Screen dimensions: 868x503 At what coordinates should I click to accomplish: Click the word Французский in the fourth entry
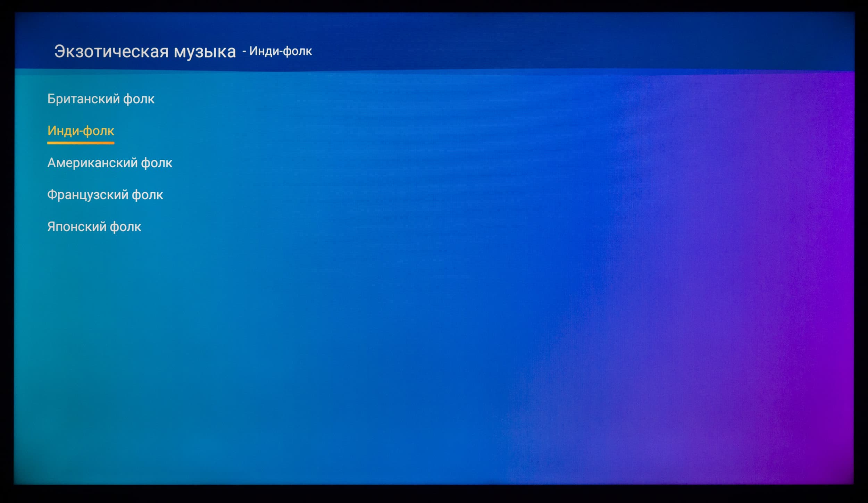point(87,195)
